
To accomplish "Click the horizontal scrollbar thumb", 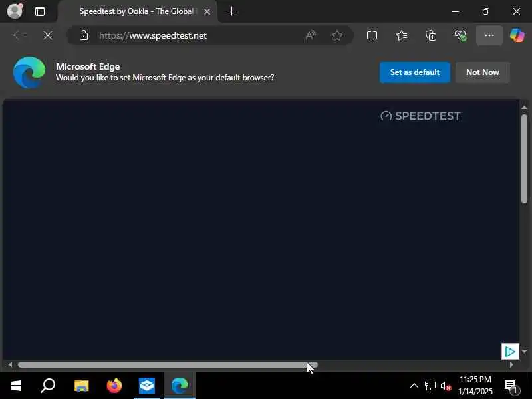I will pyautogui.click(x=168, y=364).
